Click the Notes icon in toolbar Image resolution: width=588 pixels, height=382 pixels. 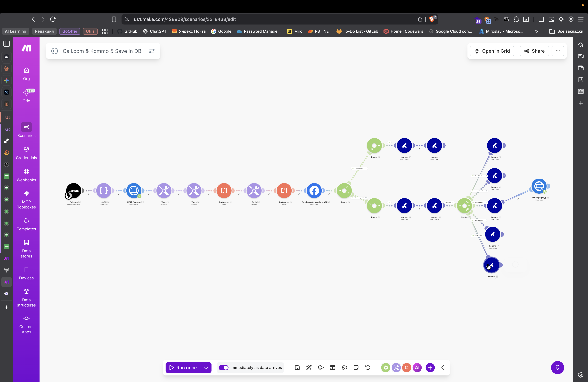click(356, 367)
